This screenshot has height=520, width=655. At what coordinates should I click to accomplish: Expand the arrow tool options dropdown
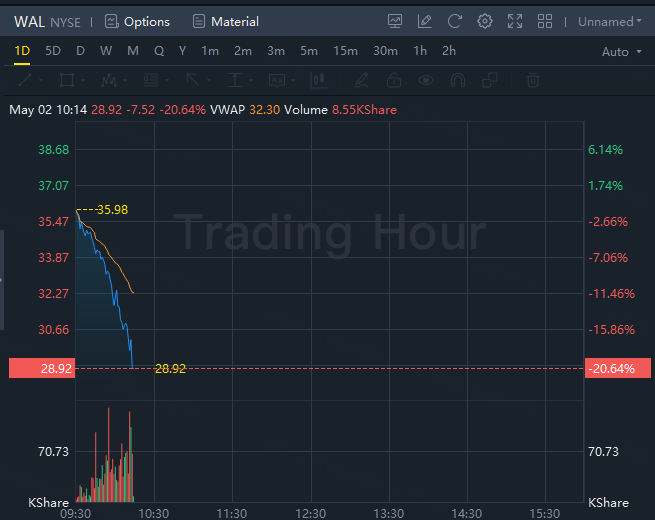pyautogui.click(x=208, y=80)
